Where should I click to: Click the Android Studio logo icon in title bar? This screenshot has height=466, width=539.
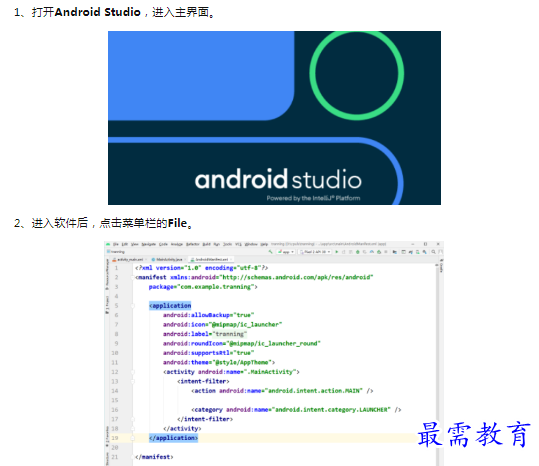[108, 244]
